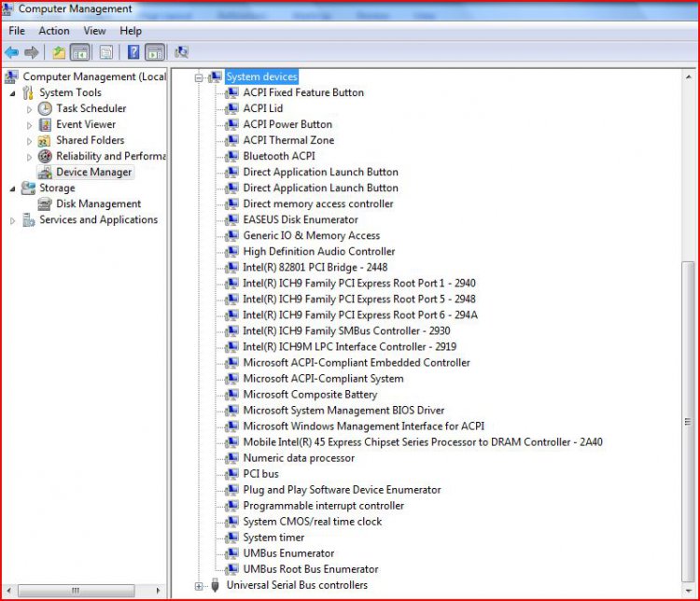This screenshot has width=700, height=601.
Task: Select Disk Management under Storage
Action: click(98, 203)
